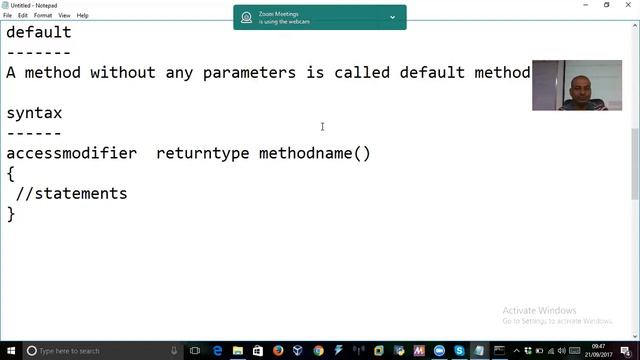The height and width of the screenshot is (360, 640).
Task: Open Task View from the taskbar
Action: 195,351
